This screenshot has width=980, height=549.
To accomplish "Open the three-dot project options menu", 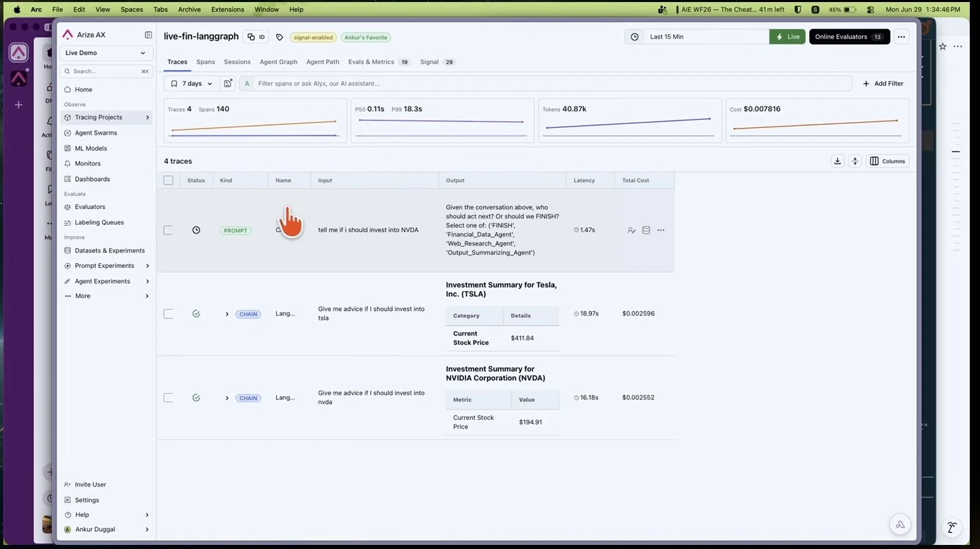I will (x=901, y=37).
